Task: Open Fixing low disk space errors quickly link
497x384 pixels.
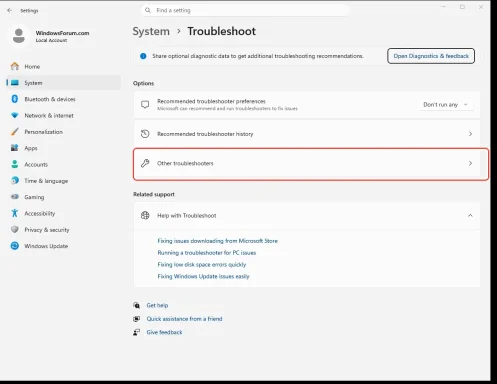Action: pos(202,264)
